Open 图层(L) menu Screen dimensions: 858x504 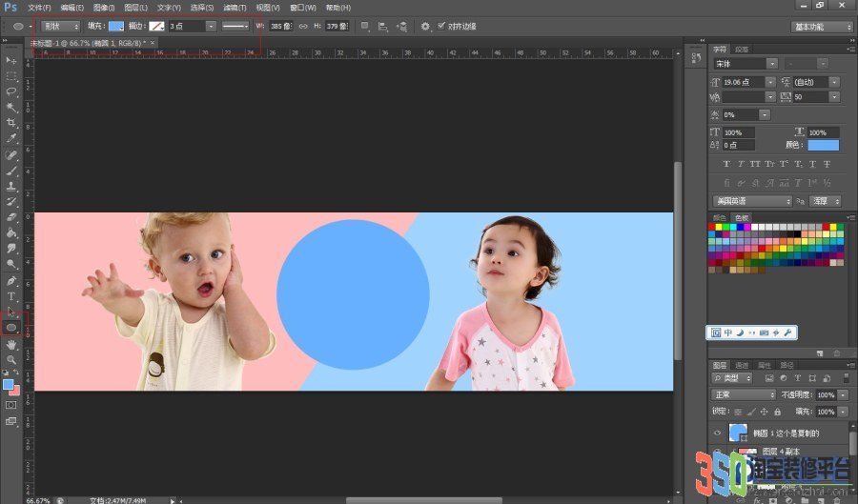[x=135, y=8]
